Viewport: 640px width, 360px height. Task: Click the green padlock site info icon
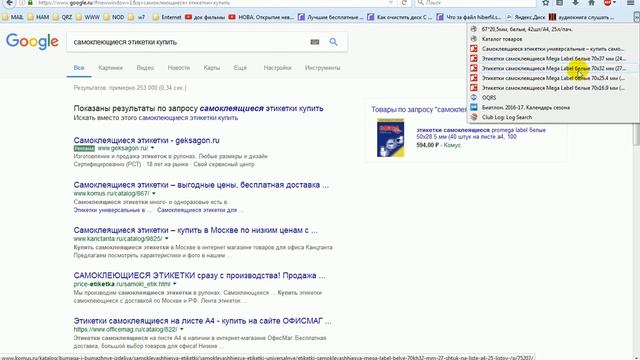(x=30, y=3)
